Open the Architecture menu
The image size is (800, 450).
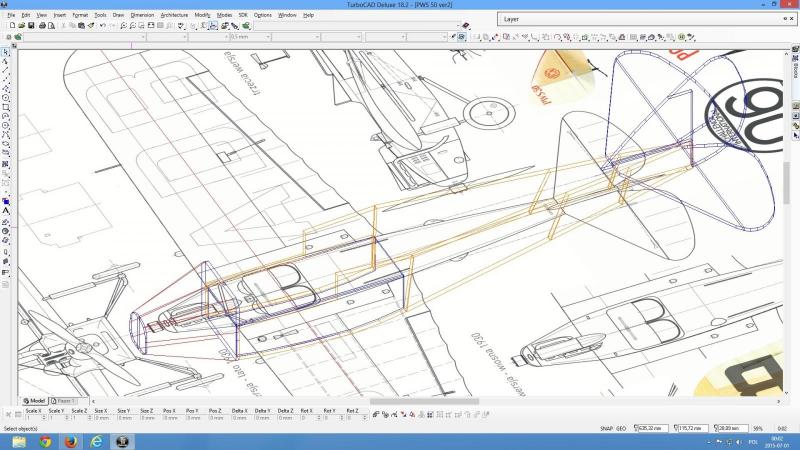tap(174, 15)
